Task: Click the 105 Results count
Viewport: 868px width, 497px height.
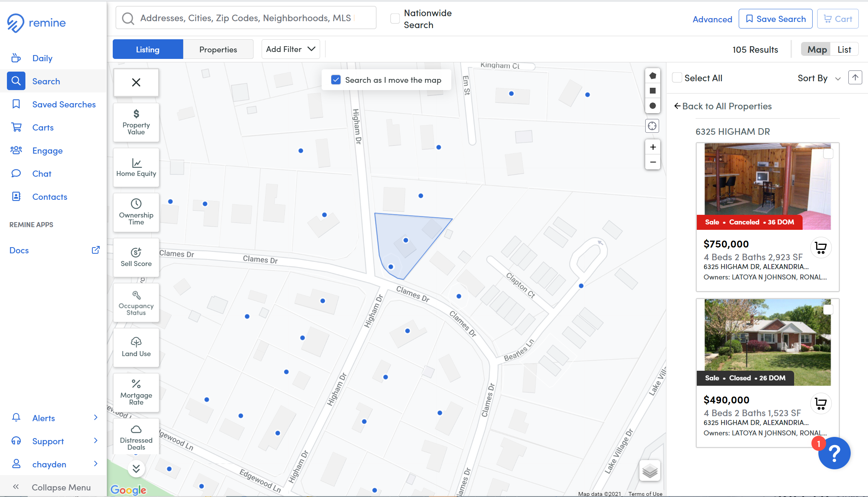Action: point(755,50)
